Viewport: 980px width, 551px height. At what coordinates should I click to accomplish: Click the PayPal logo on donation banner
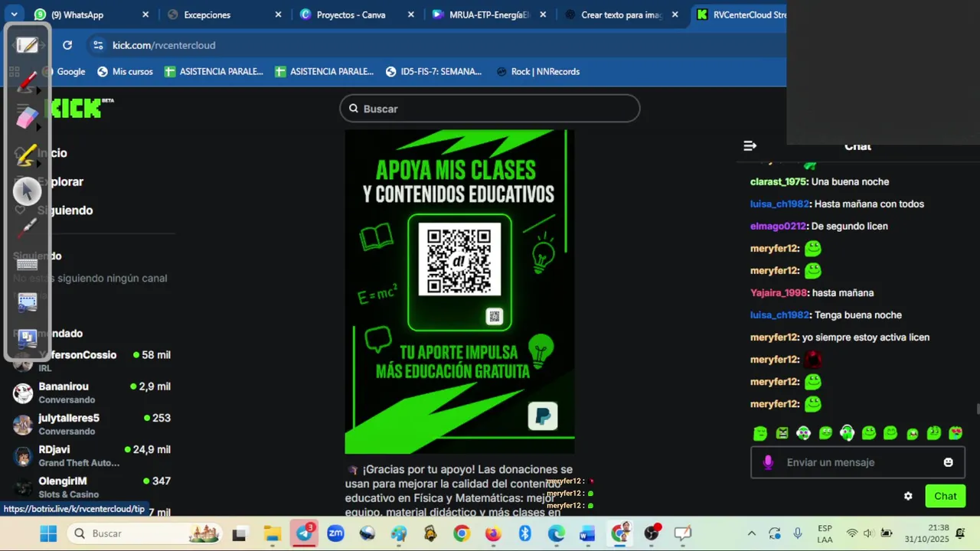pos(543,416)
